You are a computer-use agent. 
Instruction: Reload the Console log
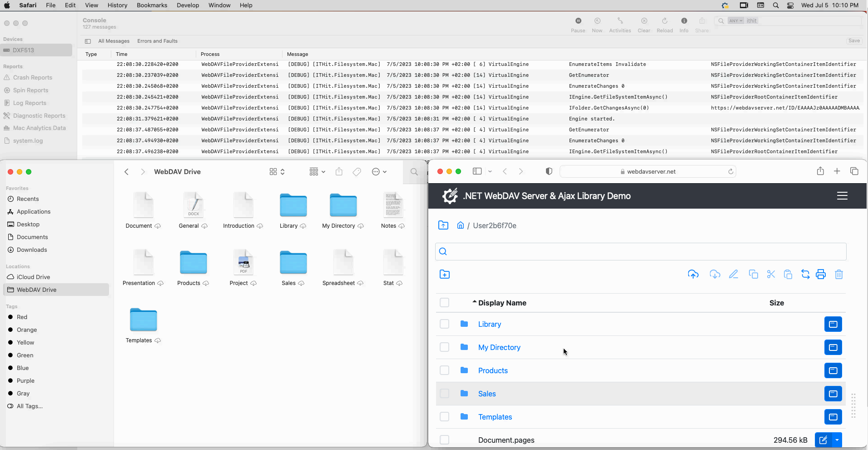point(665,25)
